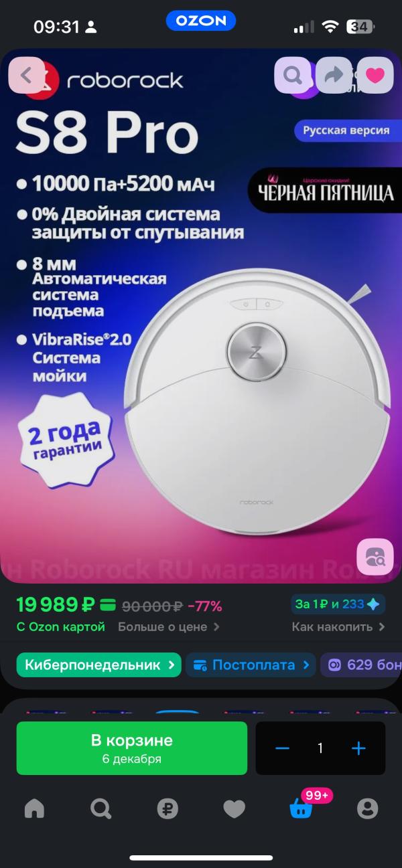
Task: Add product to favorites heart
Action: tap(375, 75)
